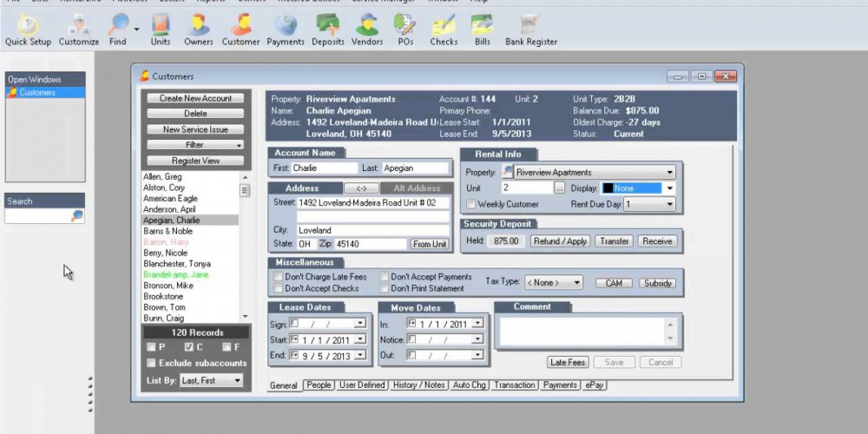Open the Owners toolbar icon
This screenshot has height=434, width=868.
pos(198,30)
